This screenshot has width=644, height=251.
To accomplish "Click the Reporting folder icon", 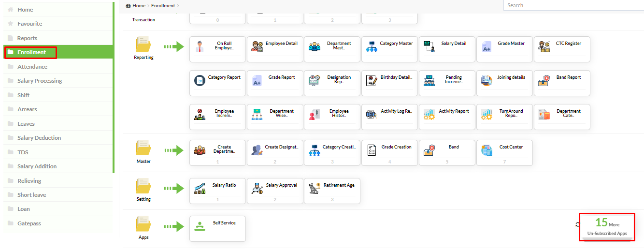I will pyautogui.click(x=143, y=44).
